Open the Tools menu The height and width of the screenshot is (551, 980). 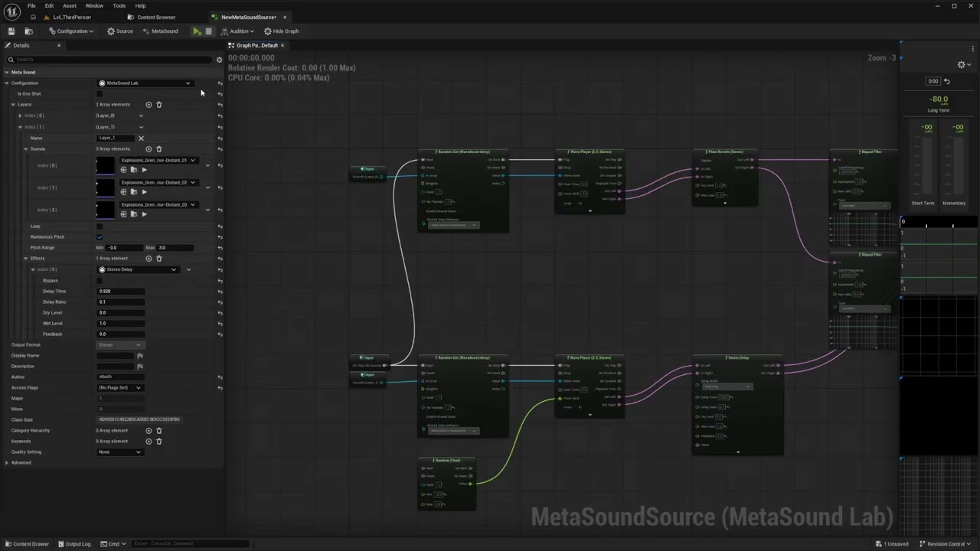click(119, 6)
